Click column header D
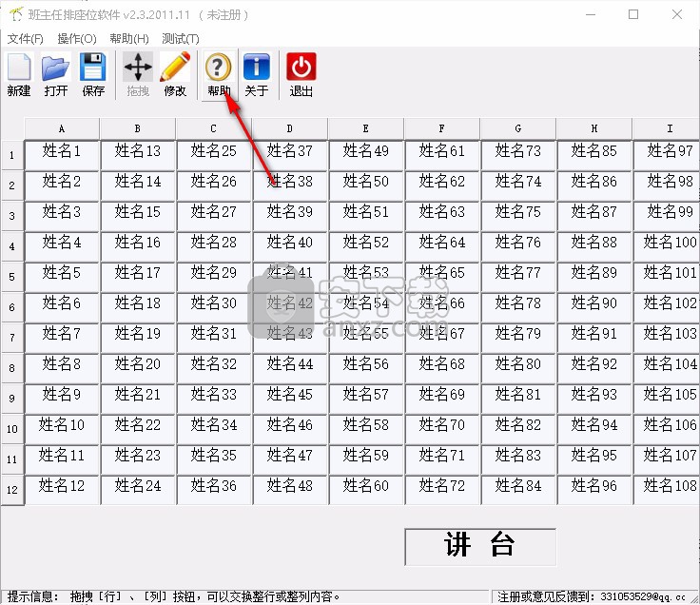This screenshot has height=605, width=700. [290, 128]
